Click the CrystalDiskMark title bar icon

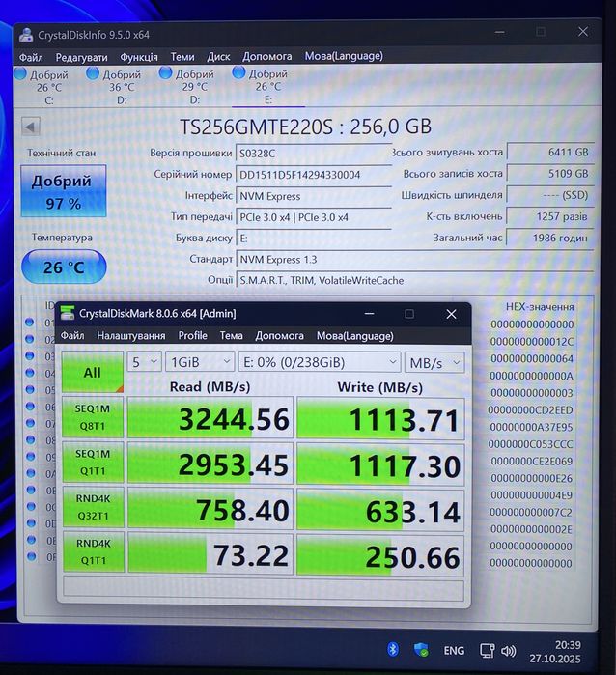click(68, 313)
